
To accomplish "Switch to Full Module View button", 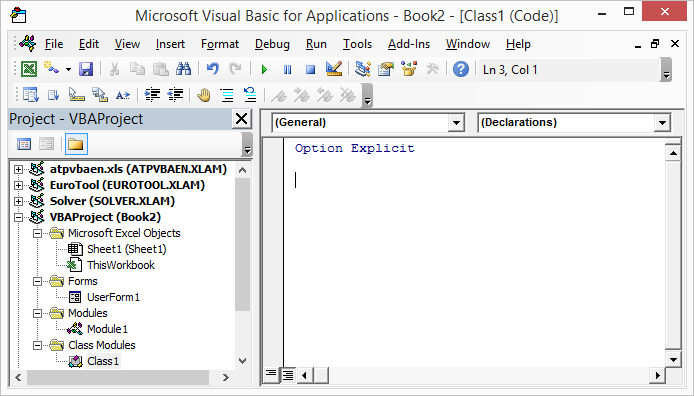I will pos(288,376).
